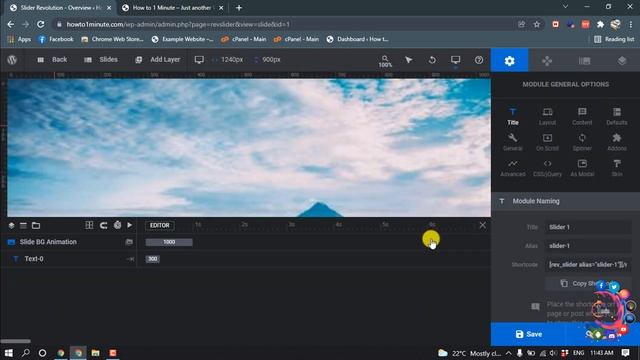Open the help question mark icon
Screen dimensions: 640x360
pyautogui.click(x=479, y=60)
